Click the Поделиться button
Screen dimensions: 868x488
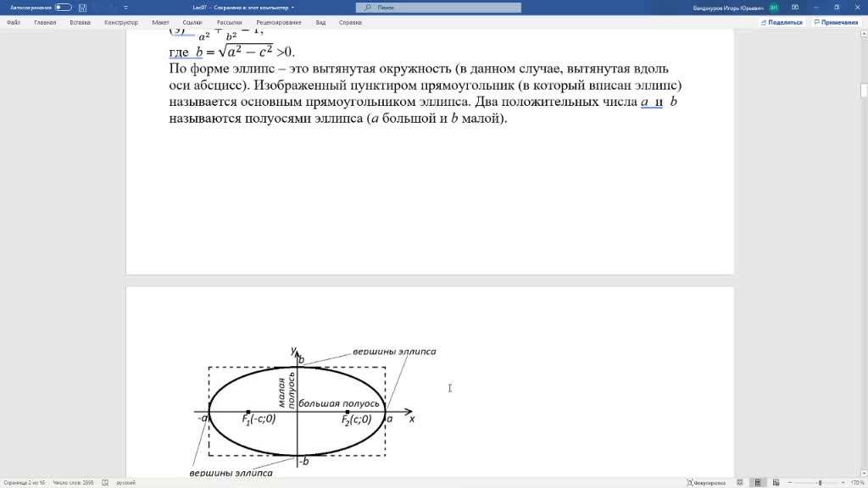782,23
